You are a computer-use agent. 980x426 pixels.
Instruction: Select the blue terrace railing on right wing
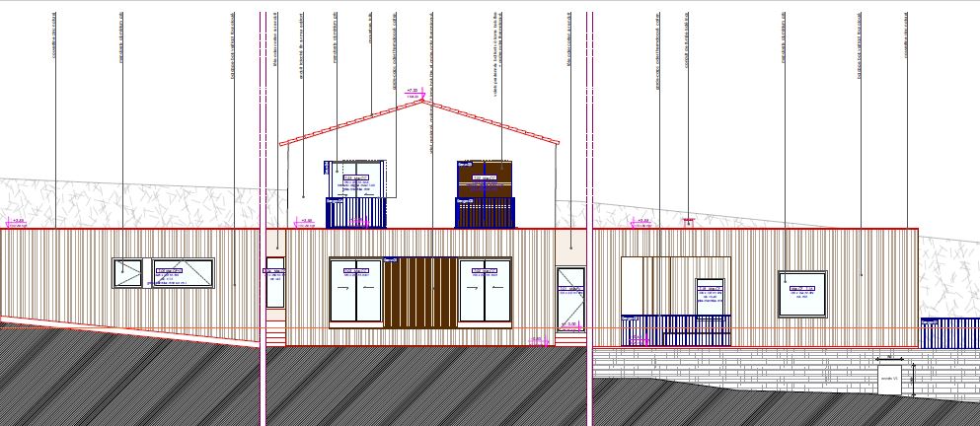coord(675,331)
